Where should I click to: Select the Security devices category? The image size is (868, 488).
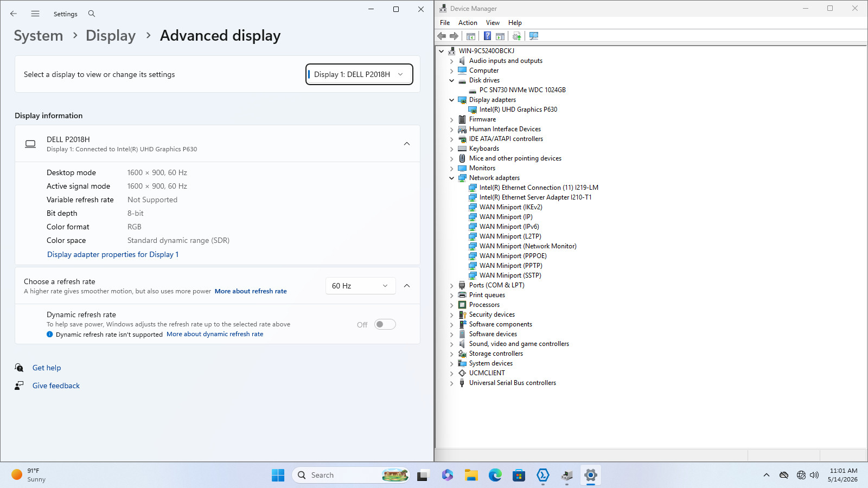pos(492,314)
